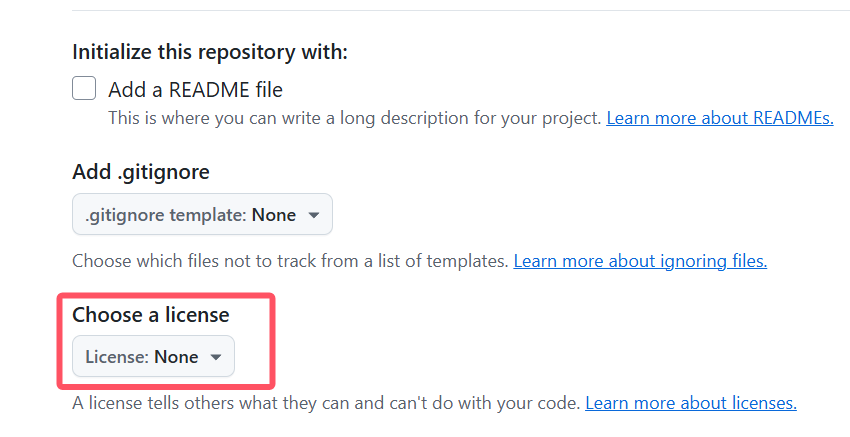Select the 'Add .gitignore' section heading
The height and width of the screenshot is (437, 850).
point(141,172)
